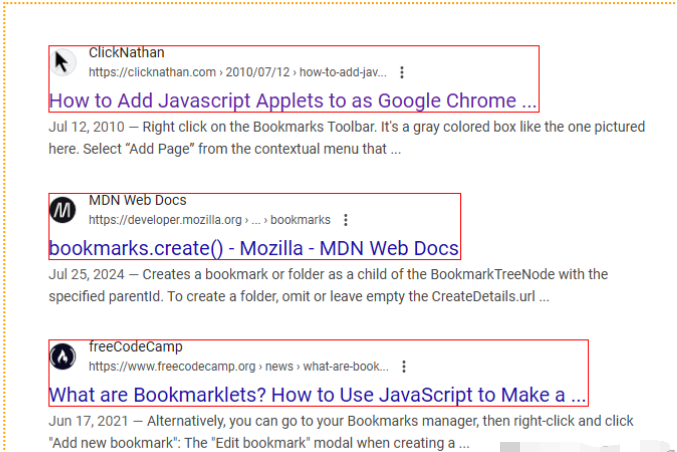Open "bookmarks.create() - Mozilla" result link
The height and width of the screenshot is (452, 677).
coord(254,248)
